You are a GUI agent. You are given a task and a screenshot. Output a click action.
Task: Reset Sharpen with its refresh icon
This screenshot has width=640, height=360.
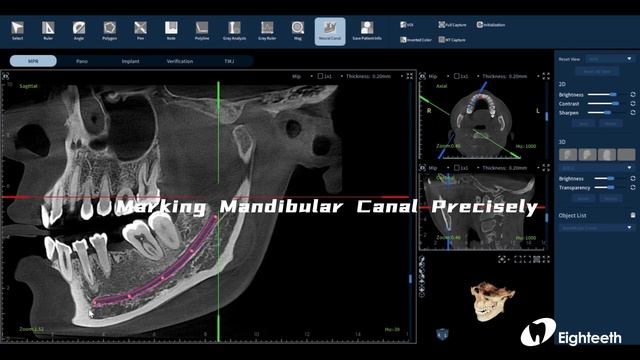(x=633, y=113)
